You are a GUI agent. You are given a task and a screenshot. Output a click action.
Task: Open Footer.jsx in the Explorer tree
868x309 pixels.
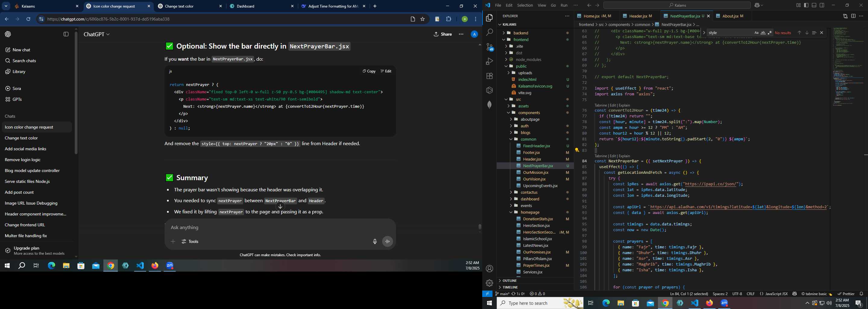click(535, 152)
